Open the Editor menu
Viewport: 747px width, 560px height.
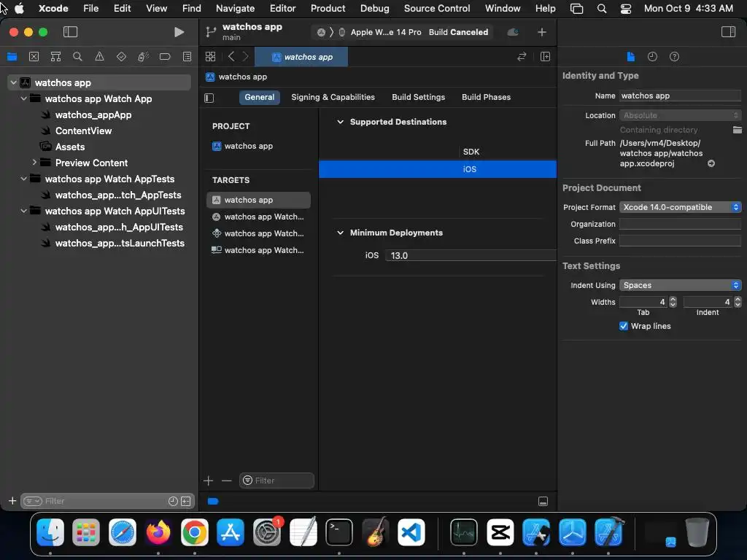pos(282,8)
